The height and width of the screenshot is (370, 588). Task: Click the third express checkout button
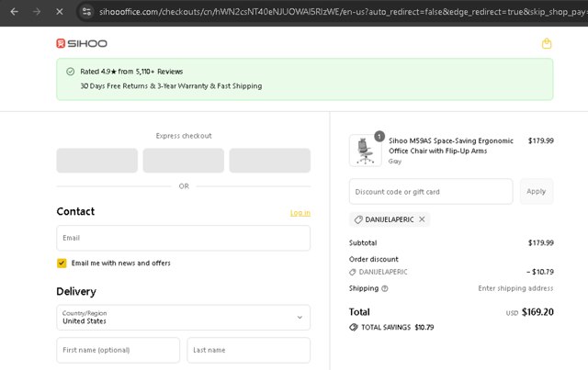pos(269,161)
